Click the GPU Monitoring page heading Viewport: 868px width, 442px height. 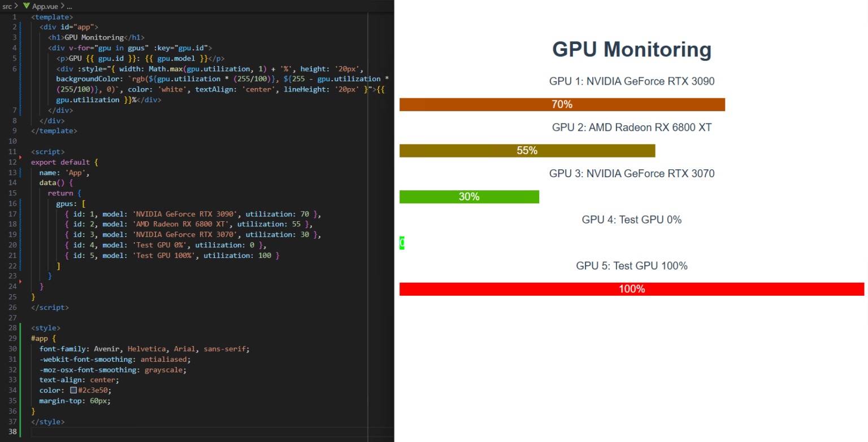tap(631, 50)
